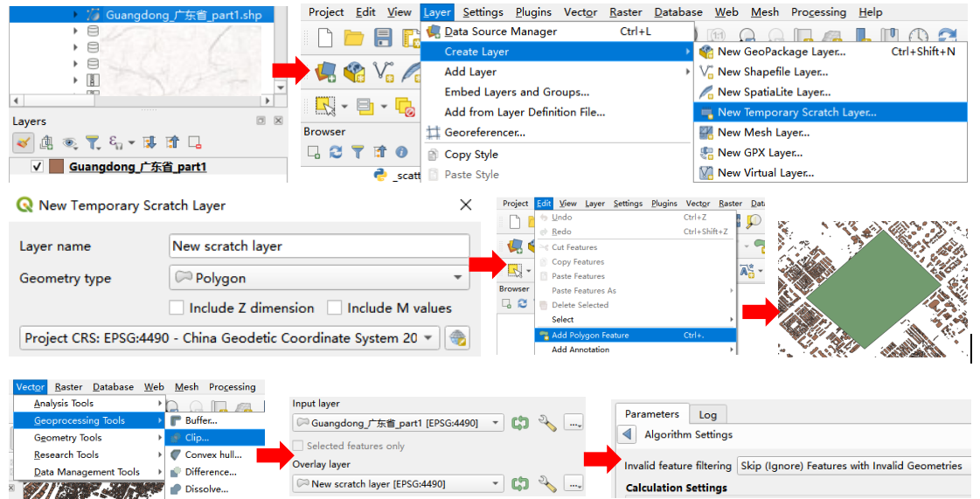Click the wrench icon beside Input layer

547,424
